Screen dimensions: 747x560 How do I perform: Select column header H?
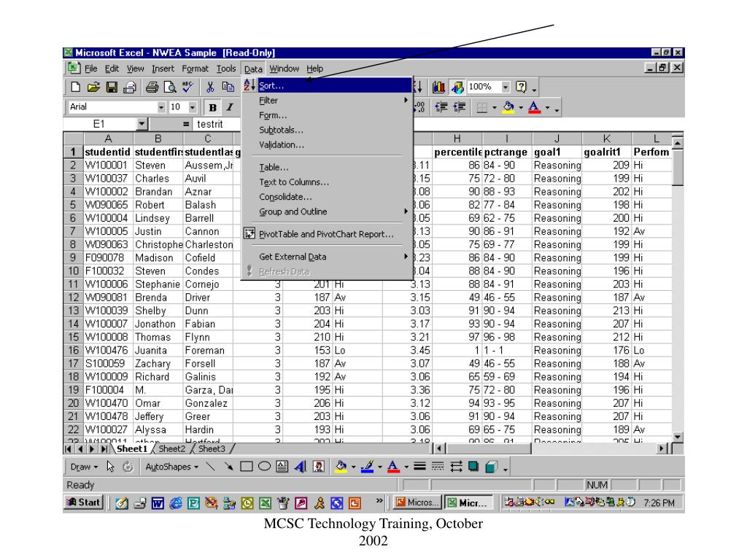457,139
